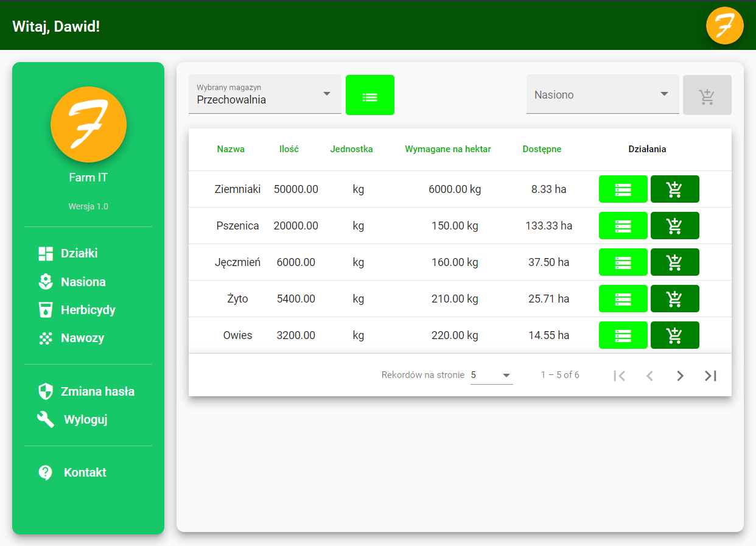Jump to the last page of results
This screenshot has height=546, width=756.
click(710, 376)
